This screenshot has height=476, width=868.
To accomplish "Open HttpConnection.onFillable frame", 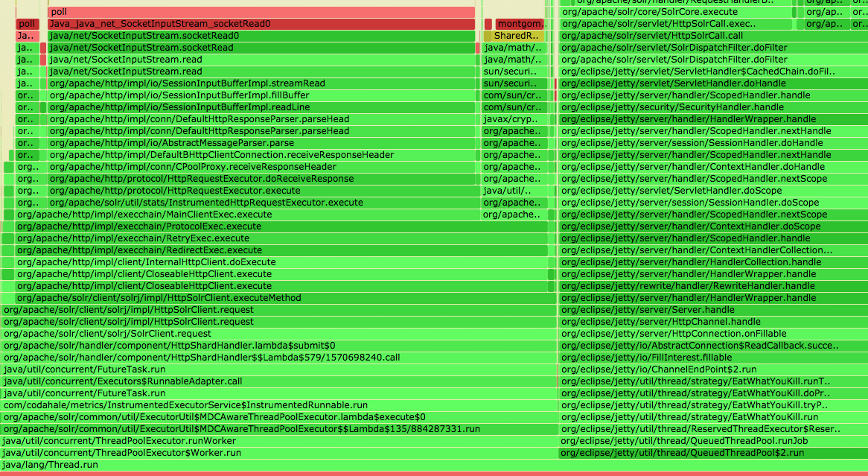I will (713, 334).
